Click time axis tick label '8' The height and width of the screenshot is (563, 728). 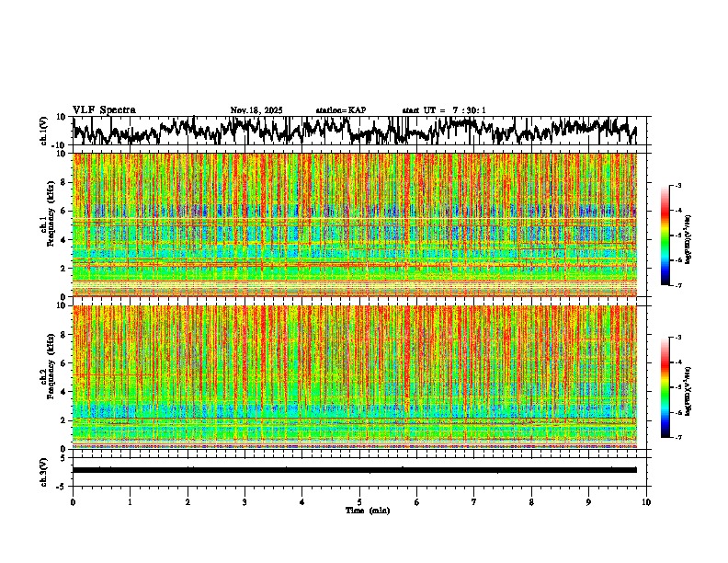531,502
